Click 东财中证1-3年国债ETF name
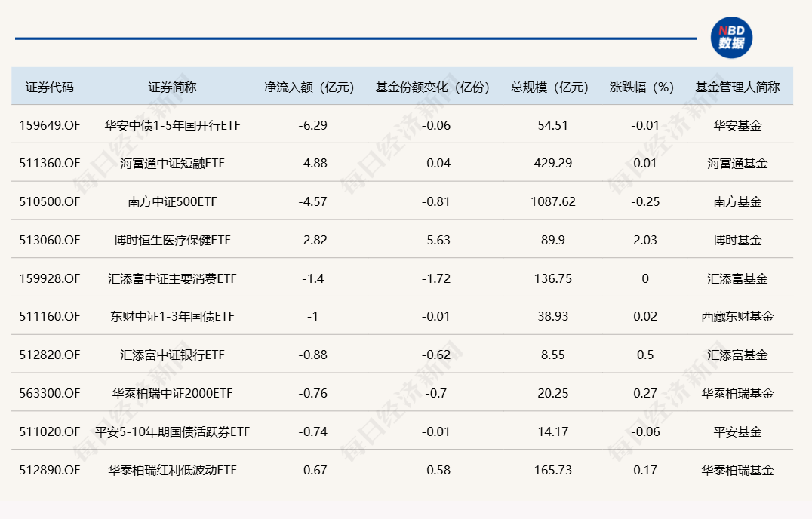The image size is (812, 519). [173, 316]
